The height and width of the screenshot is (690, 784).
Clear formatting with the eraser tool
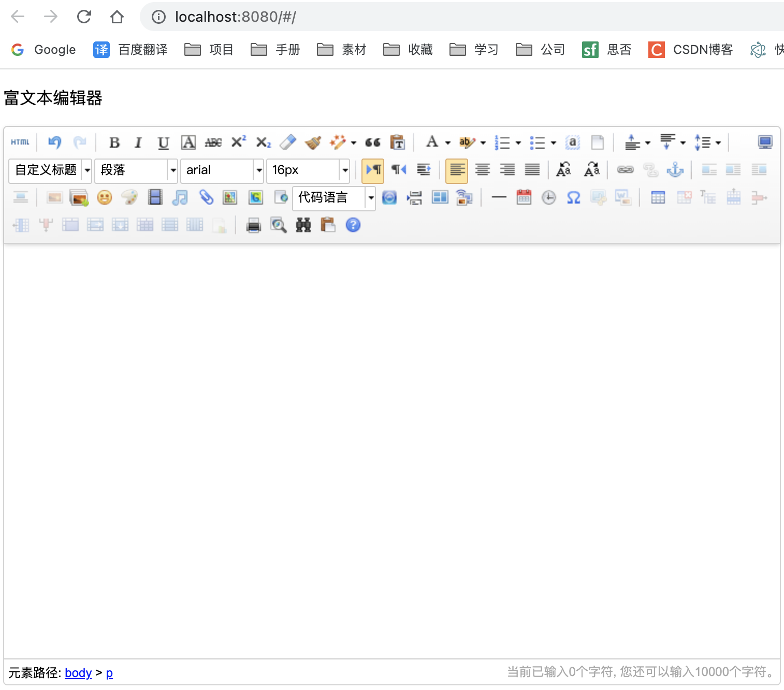288,142
